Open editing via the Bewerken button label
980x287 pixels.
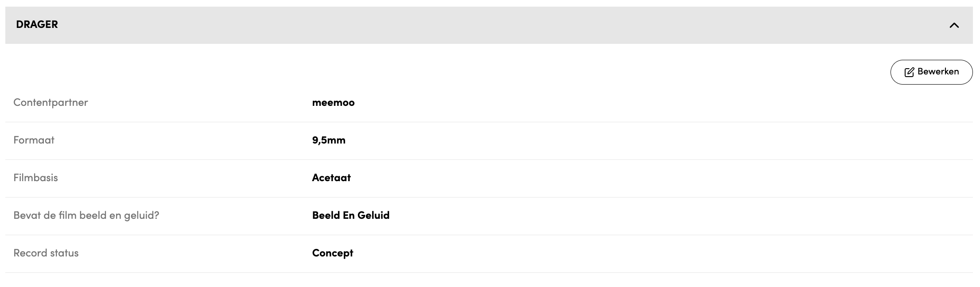938,71
